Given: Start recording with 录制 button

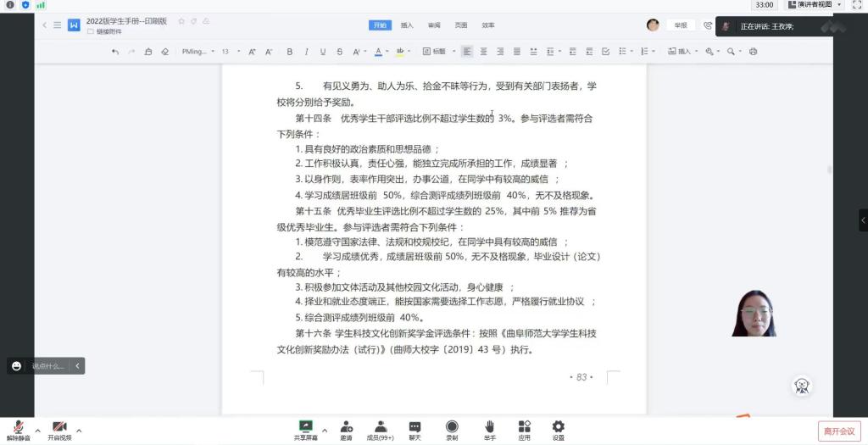Looking at the screenshot, I should click(x=452, y=431).
